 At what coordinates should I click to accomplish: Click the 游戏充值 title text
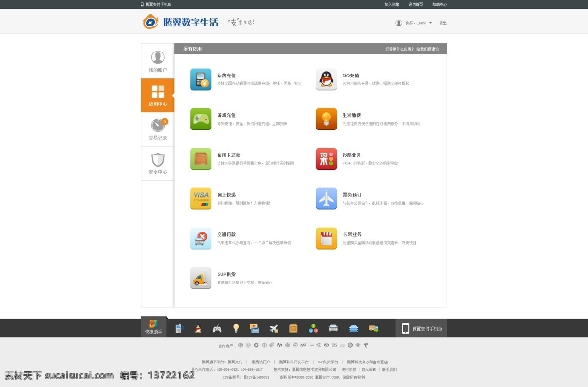click(x=226, y=115)
